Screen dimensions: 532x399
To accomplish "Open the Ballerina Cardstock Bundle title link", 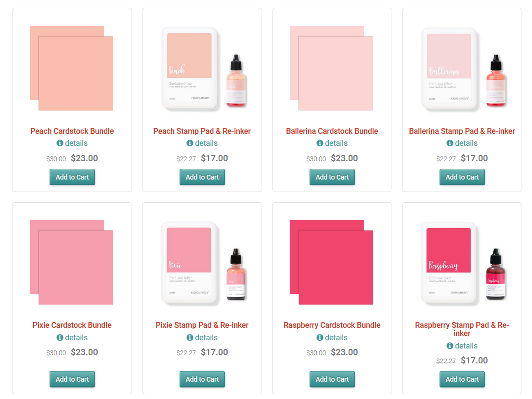I will point(332,131).
